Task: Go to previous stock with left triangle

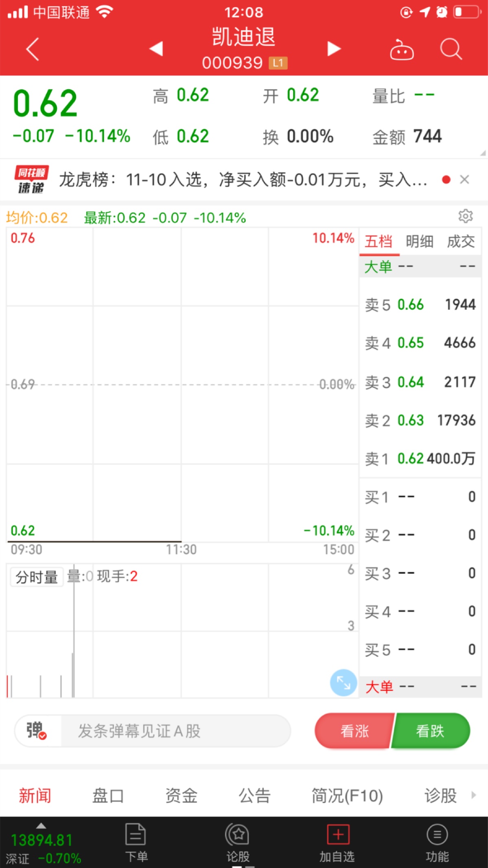Action: click(x=156, y=49)
